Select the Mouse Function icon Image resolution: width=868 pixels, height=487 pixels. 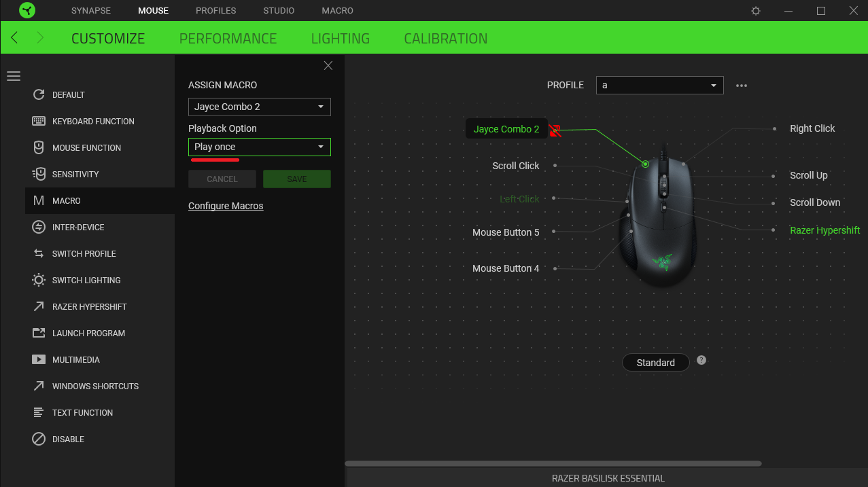(39, 147)
